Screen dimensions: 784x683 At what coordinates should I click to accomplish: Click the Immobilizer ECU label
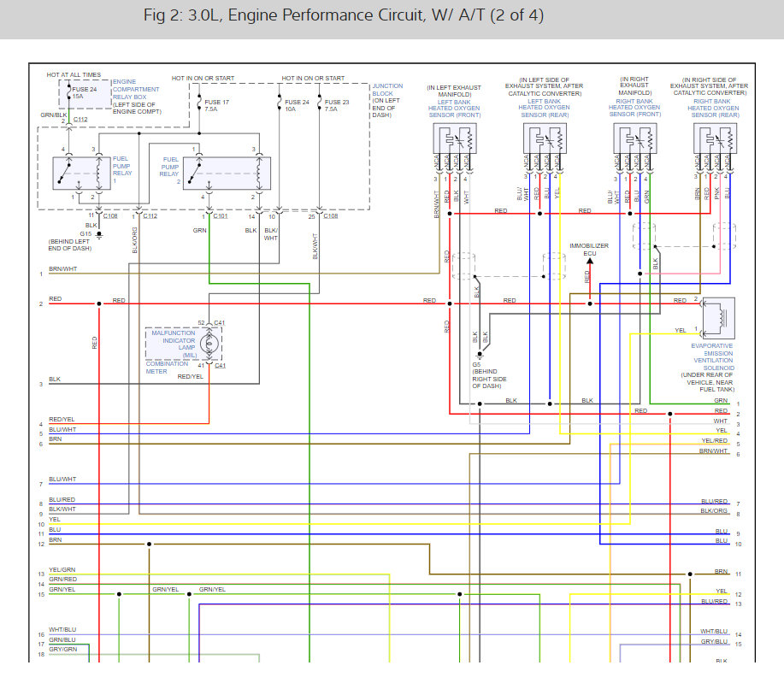pos(589,250)
